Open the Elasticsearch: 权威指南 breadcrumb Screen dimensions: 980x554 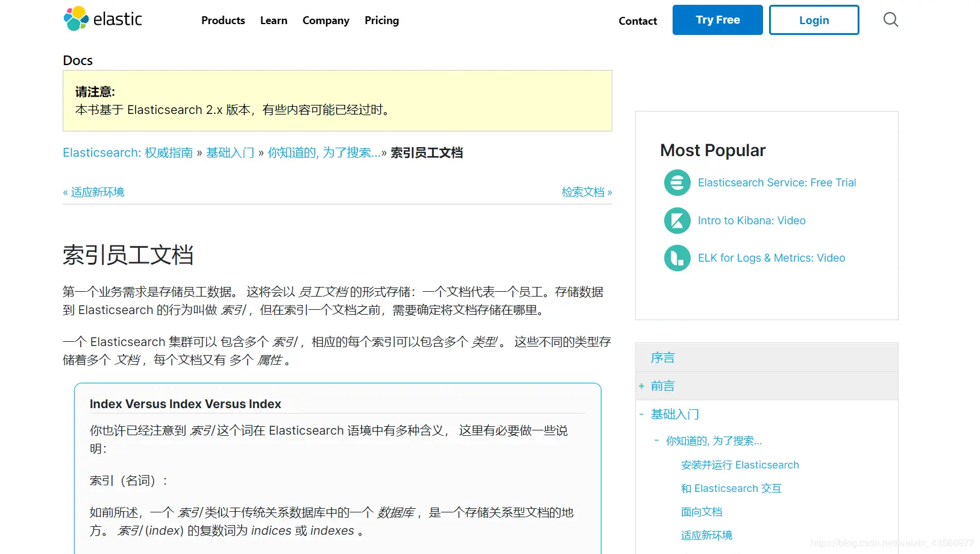[128, 153]
